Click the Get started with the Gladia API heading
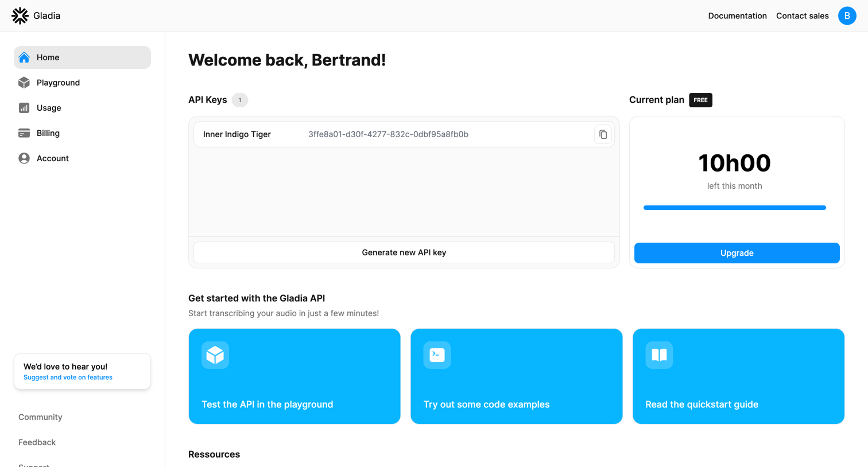Viewport: 868px width, 467px height. pyautogui.click(x=257, y=298)
